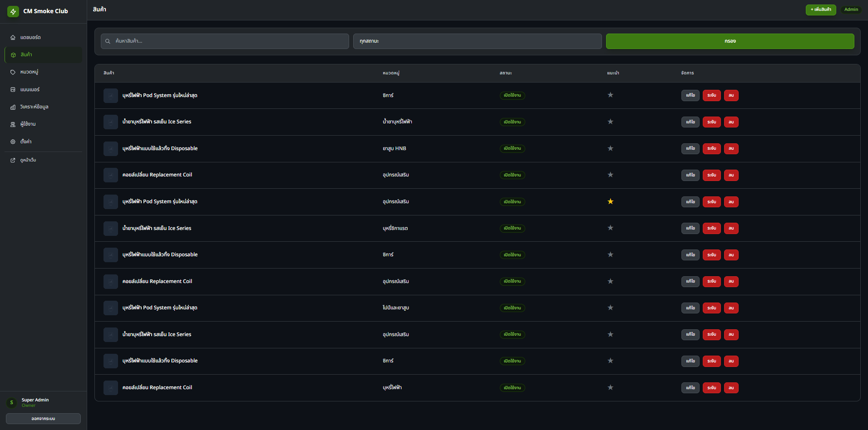The image size is (868, 430).
Task: Click thumbnail of Ice Series บุหรี่ซิกาแรต product
Action: (111, 229)
